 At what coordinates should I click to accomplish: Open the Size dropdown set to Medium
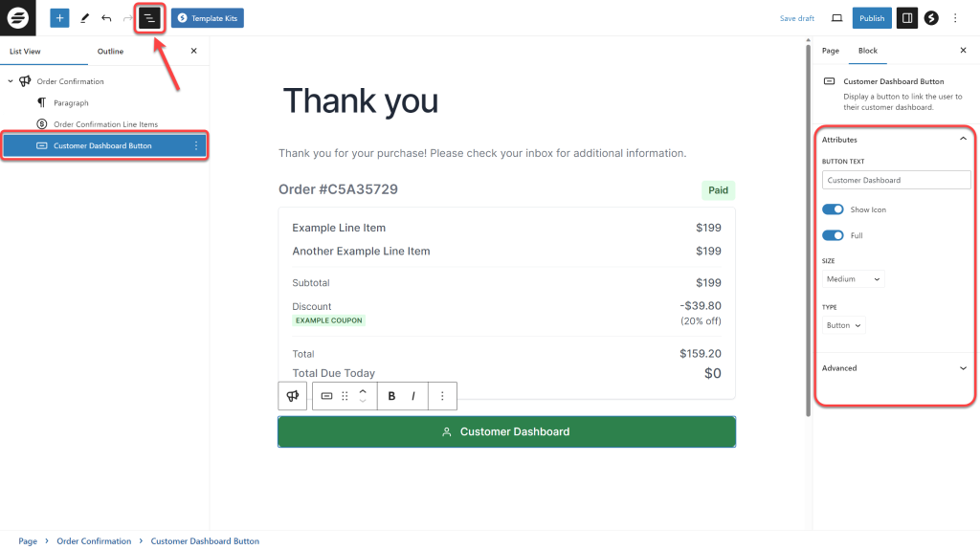pyautogui.click(x=854, y=279)
